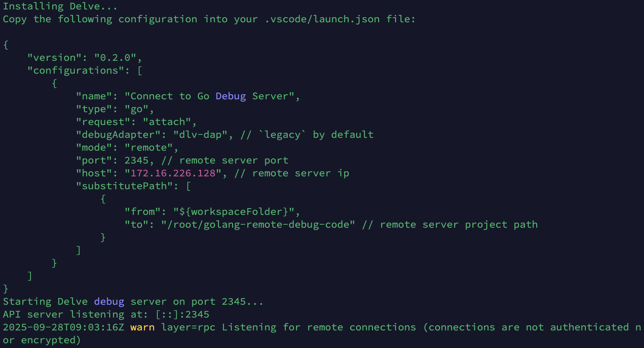Click the timestamp 2025-09-28T09:03:16Z
The width and height of the screenshot is (644, 348).
64,327
